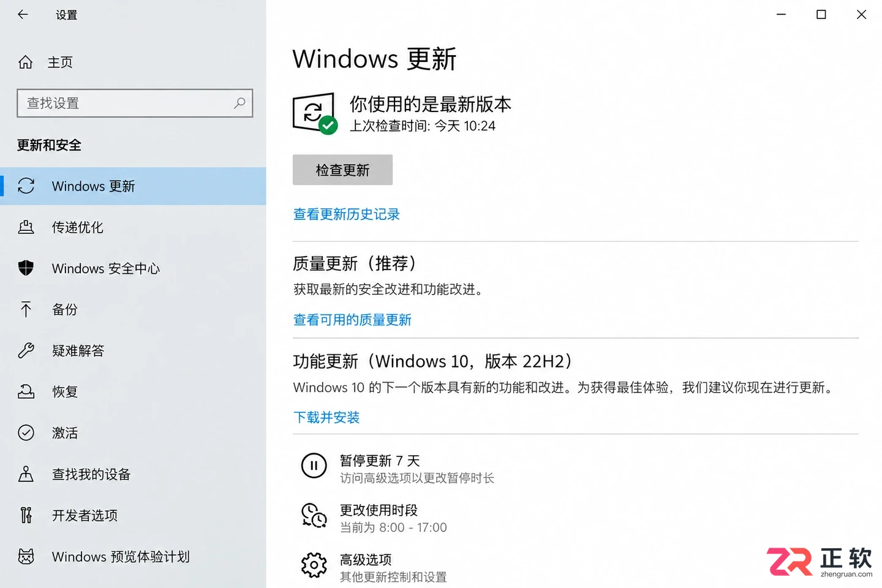The image size is (882, 588).
Task: Maximize the Settings window
Action: (821, 15)
